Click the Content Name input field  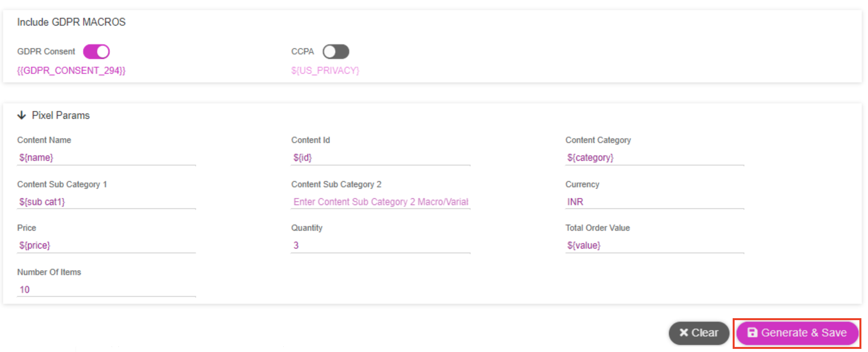coord(106,158)
